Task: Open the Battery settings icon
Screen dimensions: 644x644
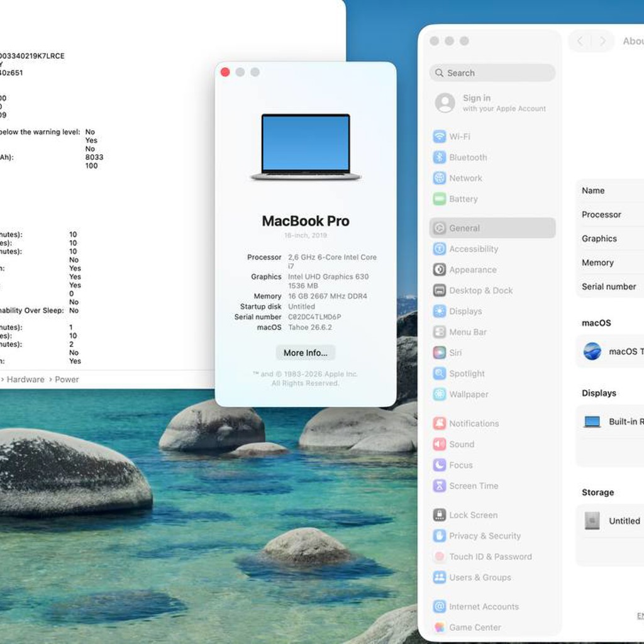Action: click(439, 199)
